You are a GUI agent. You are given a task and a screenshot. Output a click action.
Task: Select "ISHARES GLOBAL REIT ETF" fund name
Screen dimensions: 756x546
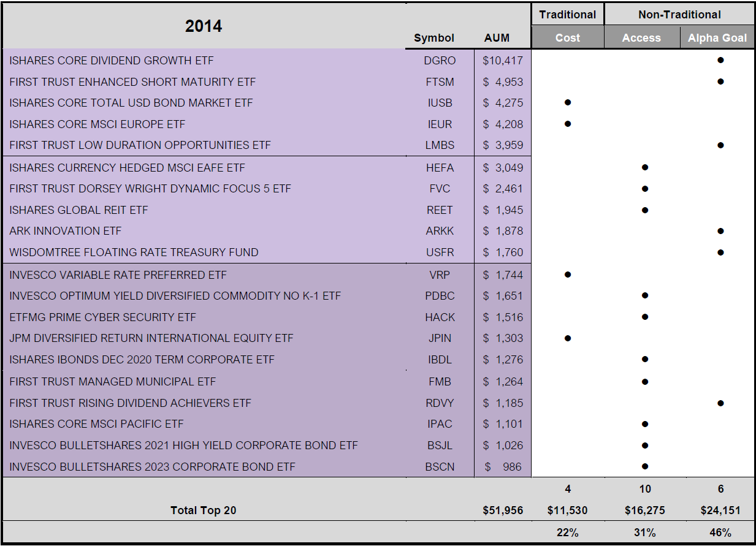click(x=78, y=210)
